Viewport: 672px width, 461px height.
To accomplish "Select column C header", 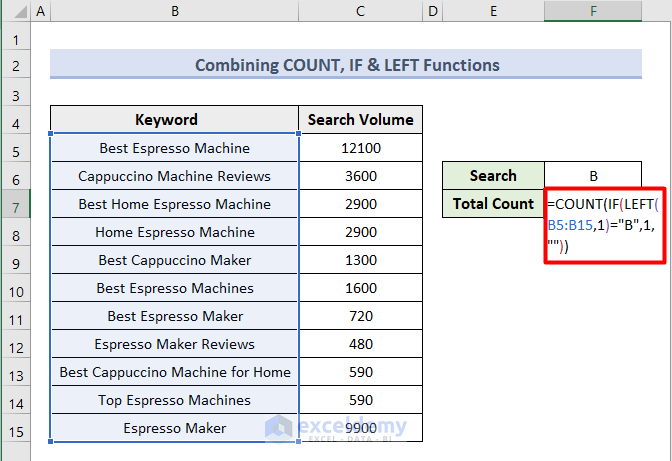I will 360,11.
